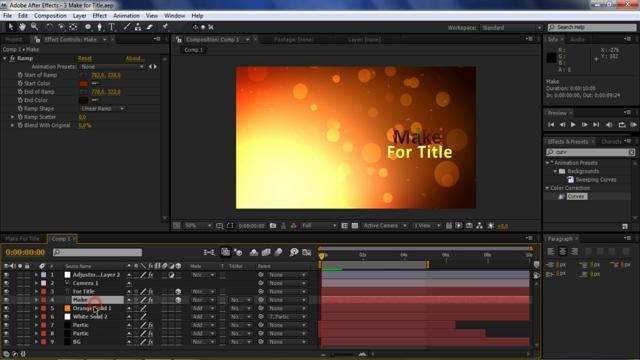This screenshot has width=640, height=360.
Task: Click Play in the Preview panel
Action: pos(573,125)
